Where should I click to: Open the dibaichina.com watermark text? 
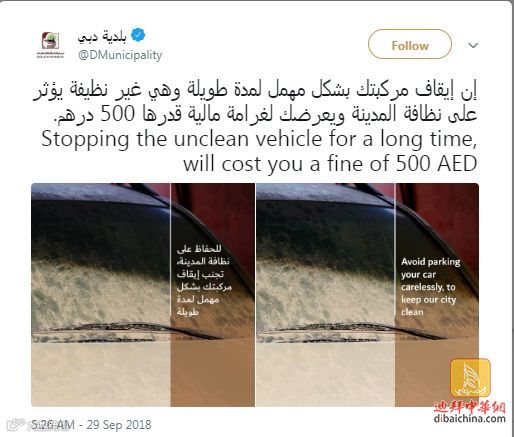coord(470,418)
